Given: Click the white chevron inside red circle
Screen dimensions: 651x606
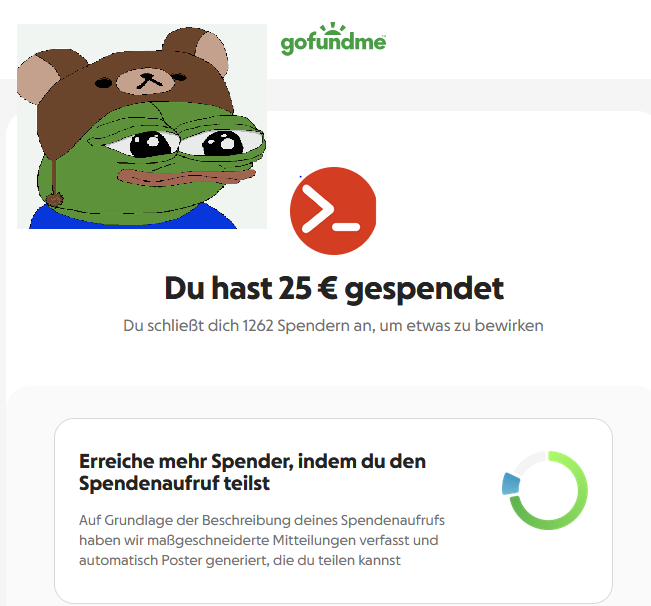Looking at the screenshot, I should (x=318, y=208).
